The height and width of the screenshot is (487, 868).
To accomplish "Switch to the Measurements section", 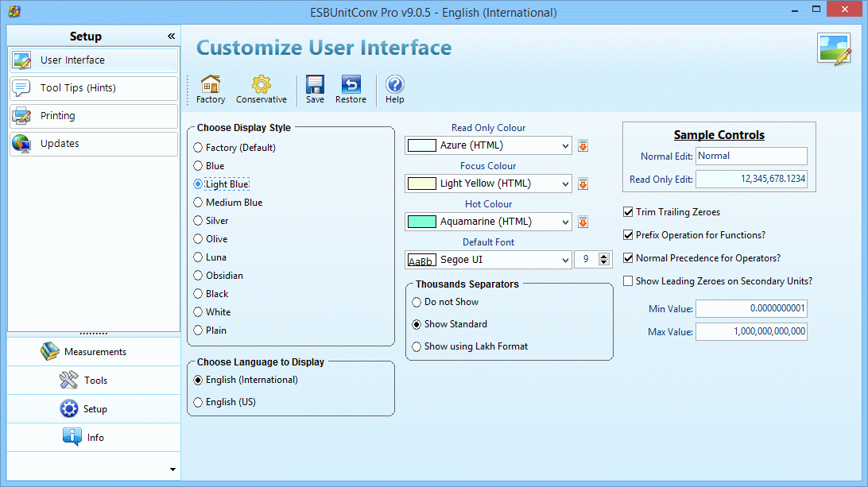I will 94,351.
